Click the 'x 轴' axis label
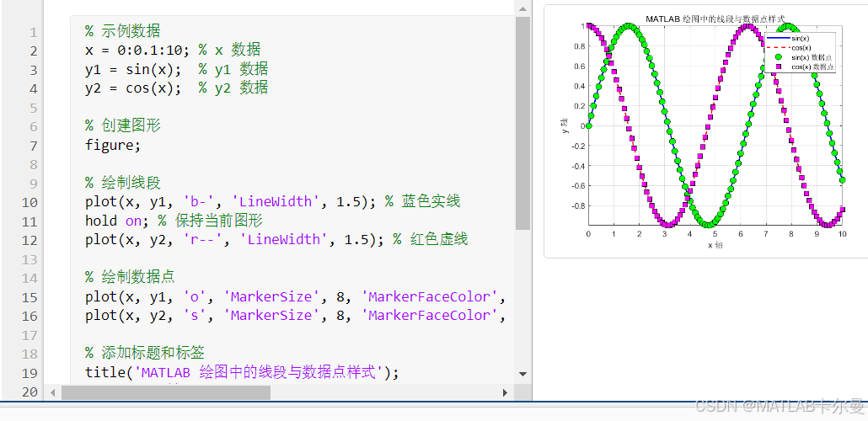The width and height of the screenshot is (868, 421). pos(715,245)
